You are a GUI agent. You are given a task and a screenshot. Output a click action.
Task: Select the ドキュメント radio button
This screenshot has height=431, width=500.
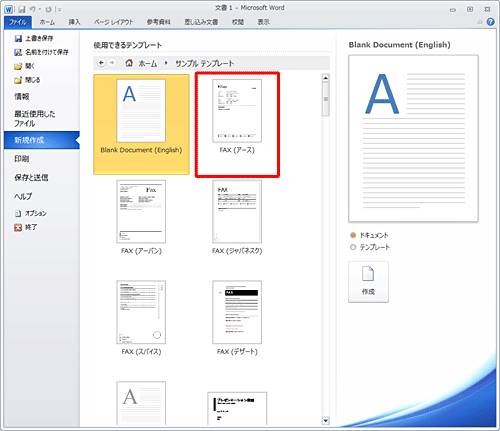[353, 235]
